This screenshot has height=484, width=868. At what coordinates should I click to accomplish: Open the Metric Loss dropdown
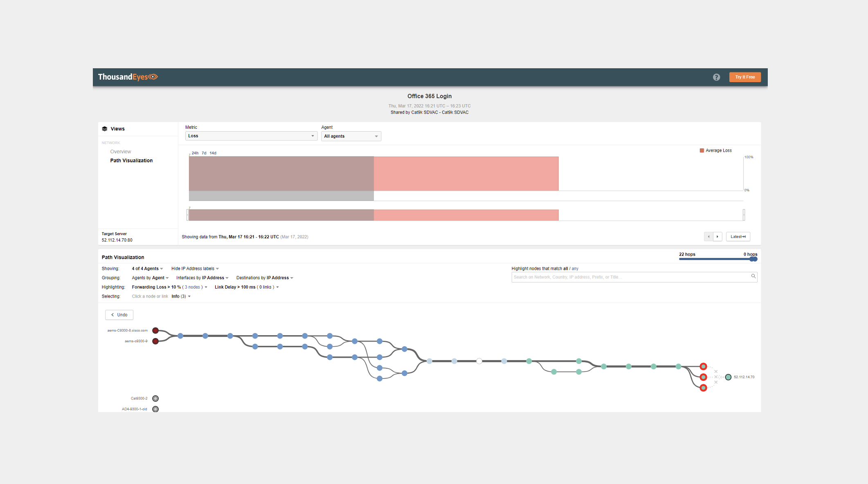tap(251, 136)
